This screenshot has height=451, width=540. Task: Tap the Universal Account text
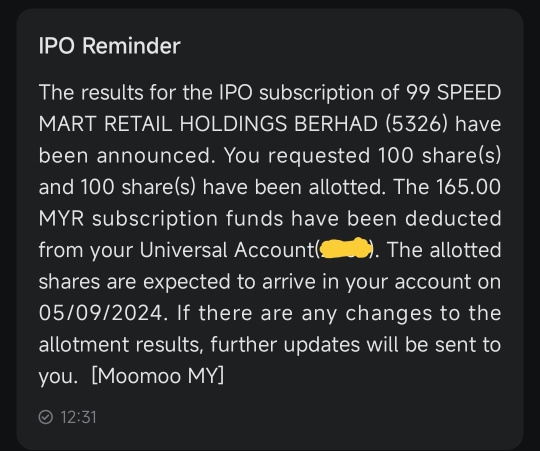pyautogui.click(x=226, y=250)
